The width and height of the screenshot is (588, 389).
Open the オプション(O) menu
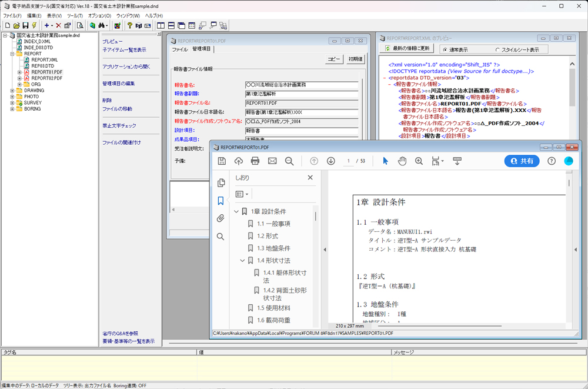tap(99, 16)
